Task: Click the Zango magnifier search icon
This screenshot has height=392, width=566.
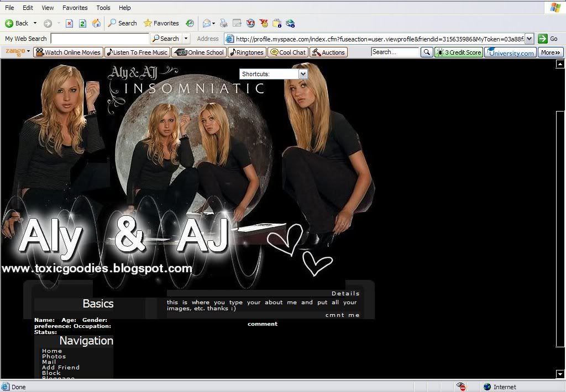Action: (x=427, y=52)
